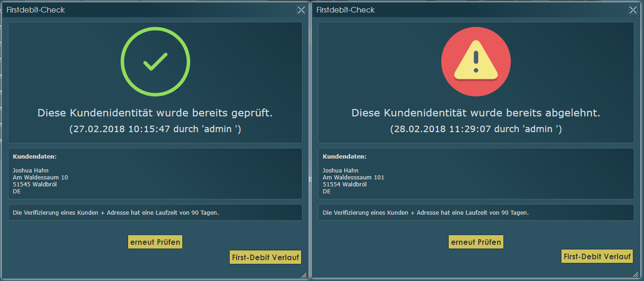Select text 'Diese Kundenidentität wurde bereits geprüft.'

pyautogui.click(x=155, y=113)
